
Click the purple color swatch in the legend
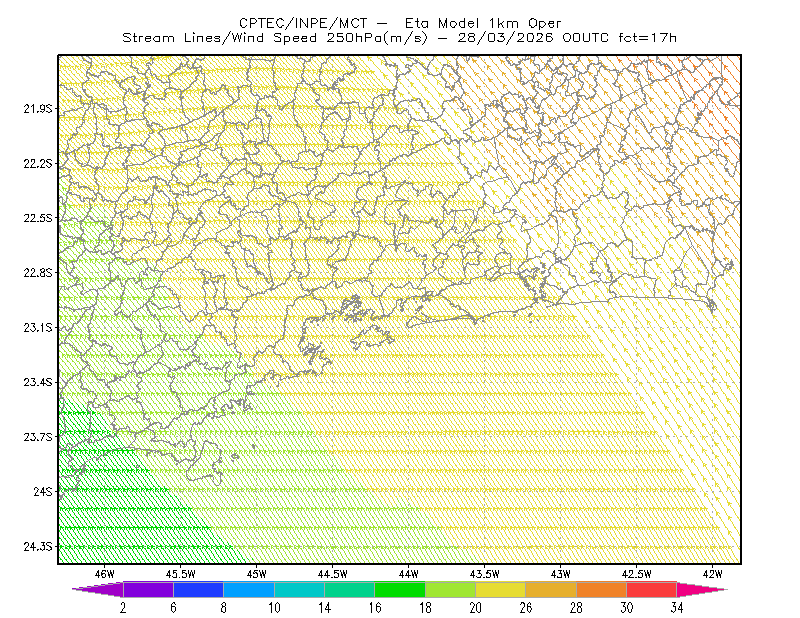[148, 589]
